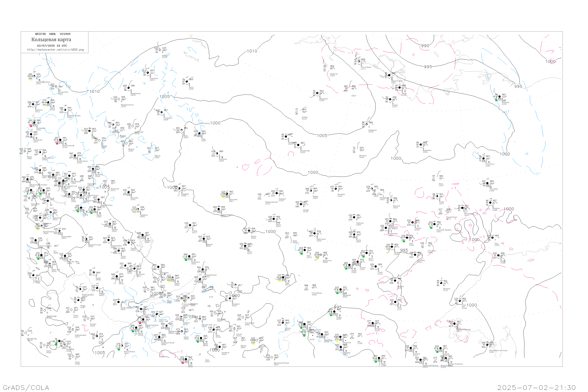Click the 990 isobar pressure label
The image size is (588, 392).
point(425,46)
